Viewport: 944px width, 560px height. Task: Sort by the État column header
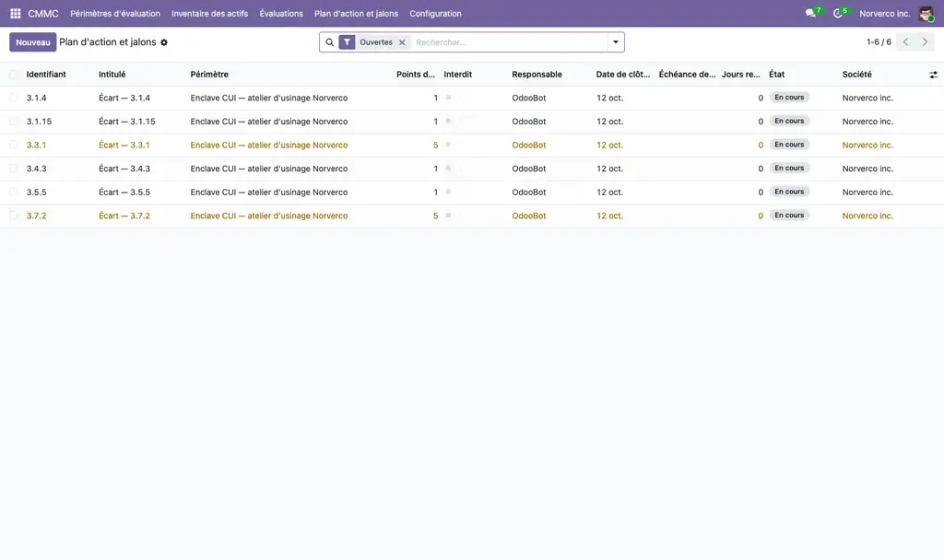click(776, 75)
